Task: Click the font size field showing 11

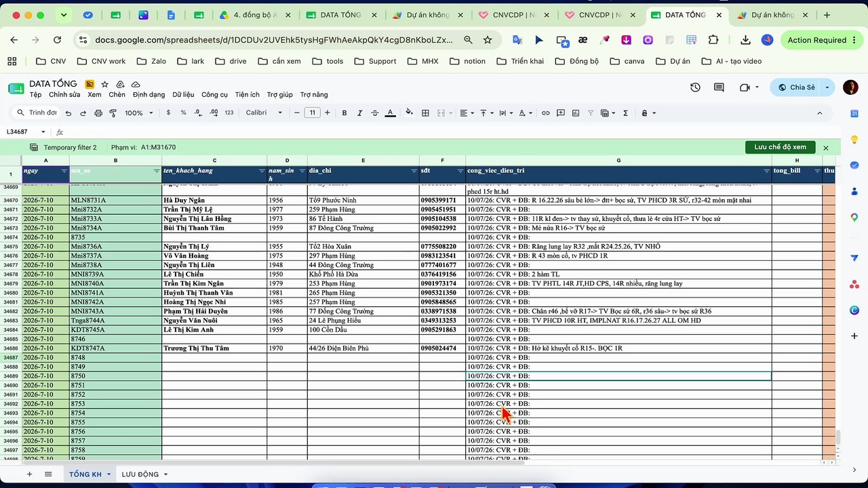Action: tap(312, 113)
